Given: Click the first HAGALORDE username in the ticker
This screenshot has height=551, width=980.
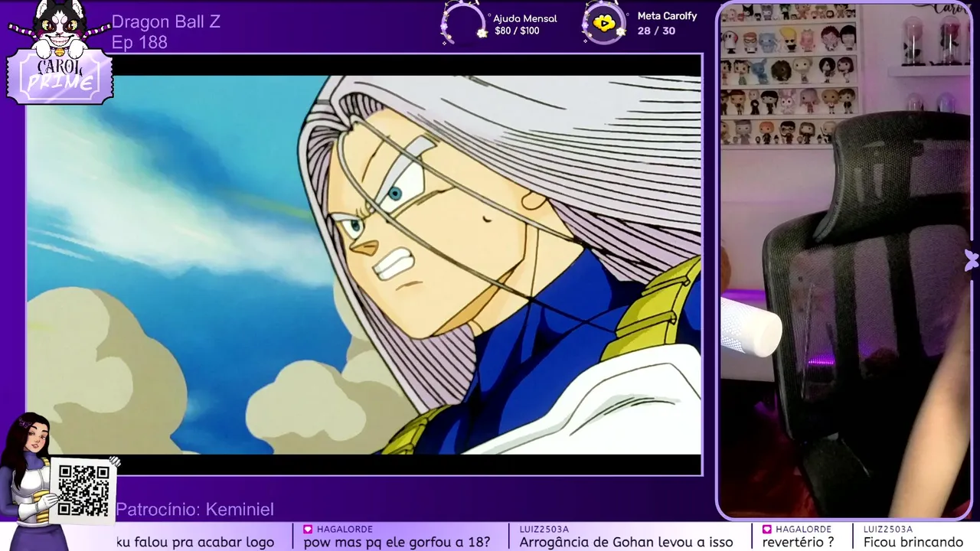Looking at the screenshot, I should 345,529.
